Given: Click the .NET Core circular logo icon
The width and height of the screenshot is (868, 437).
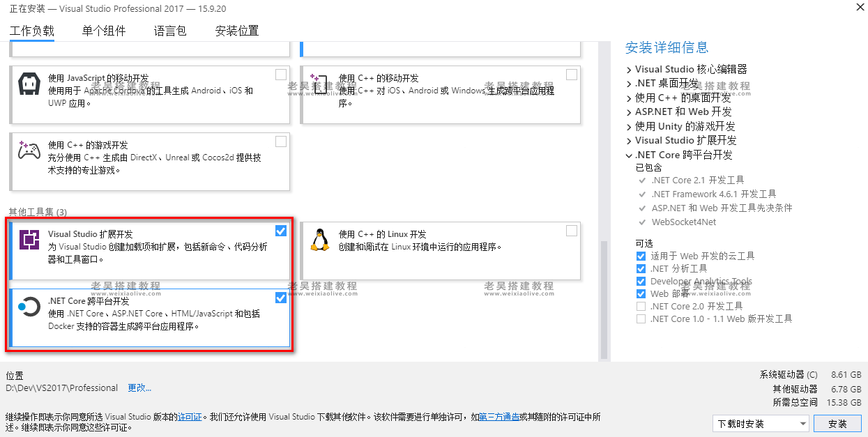Looking at the screenshot, I should pos(29,305).
